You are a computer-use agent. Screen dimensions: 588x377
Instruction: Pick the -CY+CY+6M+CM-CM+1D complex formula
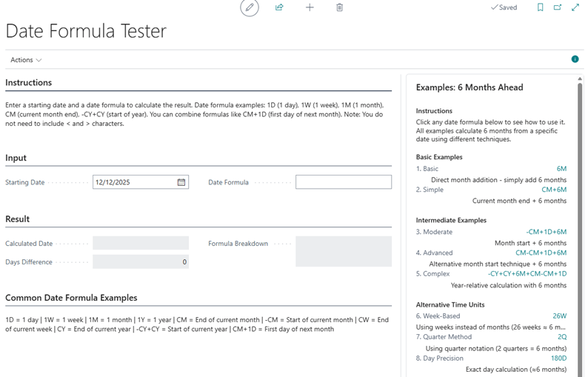[527, 273]
